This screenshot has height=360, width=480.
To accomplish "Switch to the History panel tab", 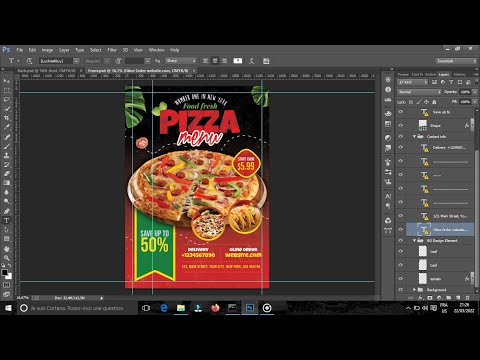I will click(x=460, y=74).
